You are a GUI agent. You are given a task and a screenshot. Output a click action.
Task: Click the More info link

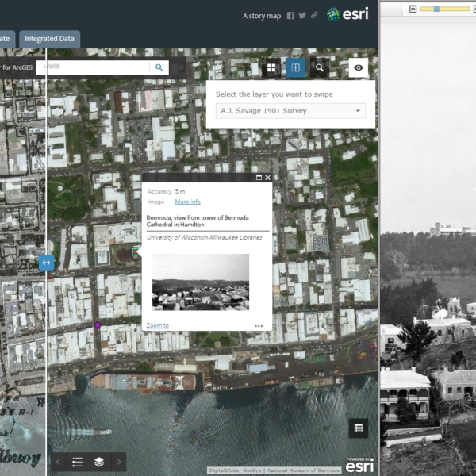point(187,202)
